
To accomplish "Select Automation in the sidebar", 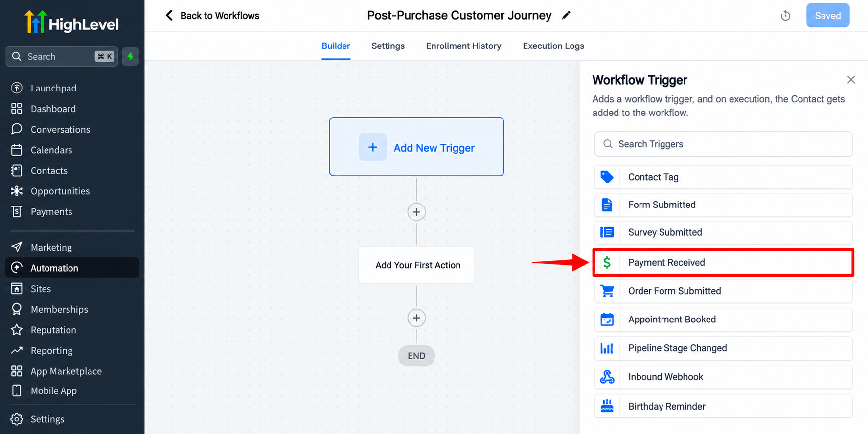I will click(x=72, y=268).
